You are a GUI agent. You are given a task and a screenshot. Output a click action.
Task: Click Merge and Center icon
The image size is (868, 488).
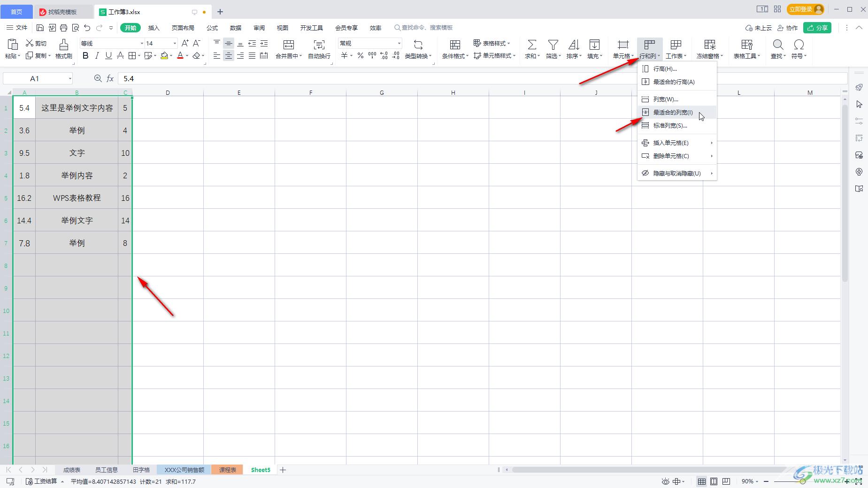point(289,45)
